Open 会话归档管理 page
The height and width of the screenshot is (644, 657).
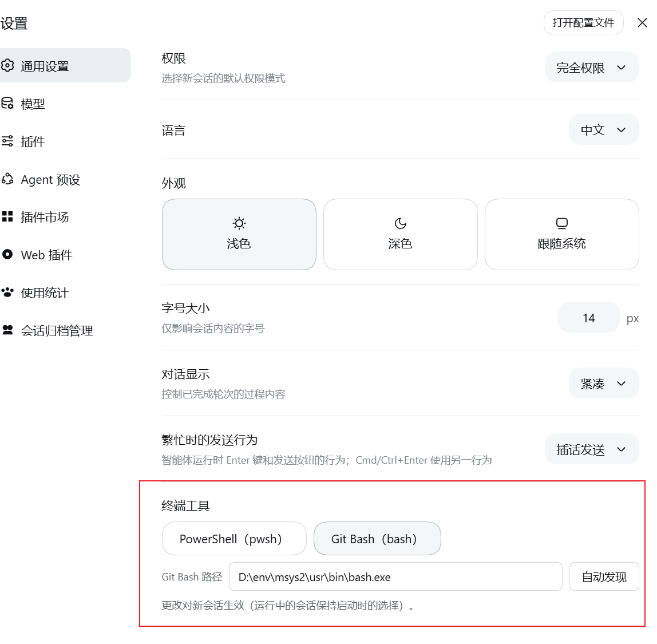65,330
